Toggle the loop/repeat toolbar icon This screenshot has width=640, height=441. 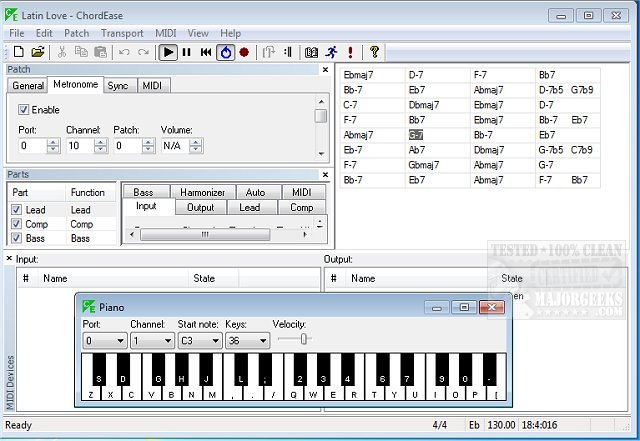coord(226,52)
